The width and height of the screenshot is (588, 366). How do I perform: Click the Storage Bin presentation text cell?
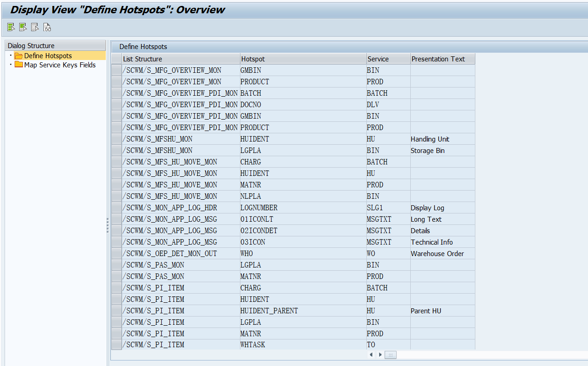443,151
